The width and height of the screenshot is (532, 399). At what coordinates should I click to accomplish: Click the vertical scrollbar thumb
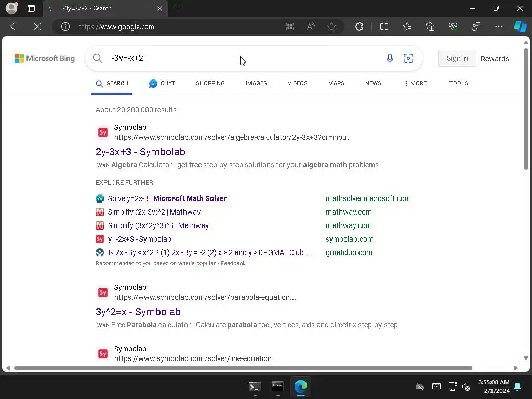pyautogui.click(x=526, y=109)
